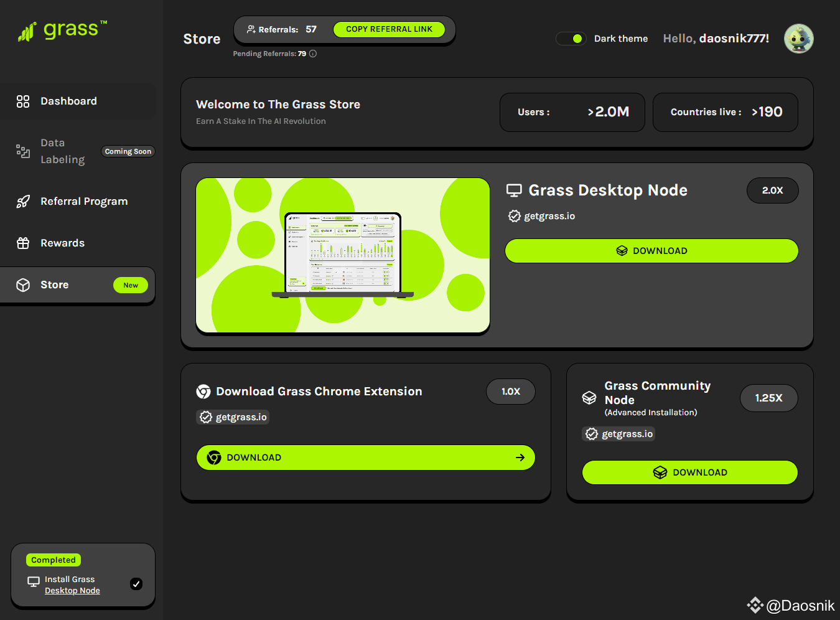Viewport: 840px width, 620px height.
Task: Open the Dashboard menu item
Action: 78,101
